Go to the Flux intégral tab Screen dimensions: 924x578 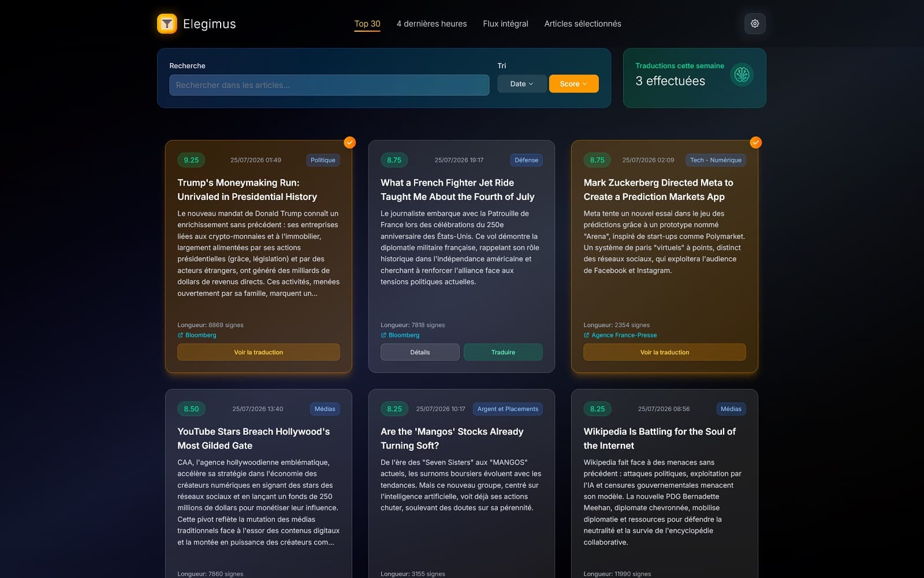point(505,24)
